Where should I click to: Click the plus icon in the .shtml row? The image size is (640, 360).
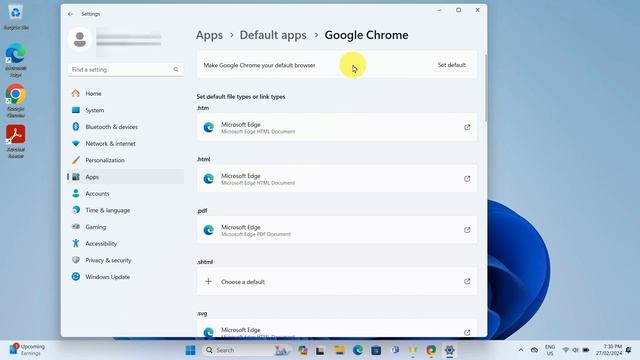pos(208,281)
